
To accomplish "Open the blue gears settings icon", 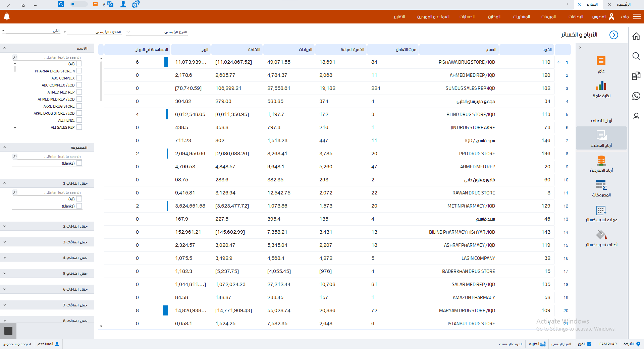I will (136, 4).
